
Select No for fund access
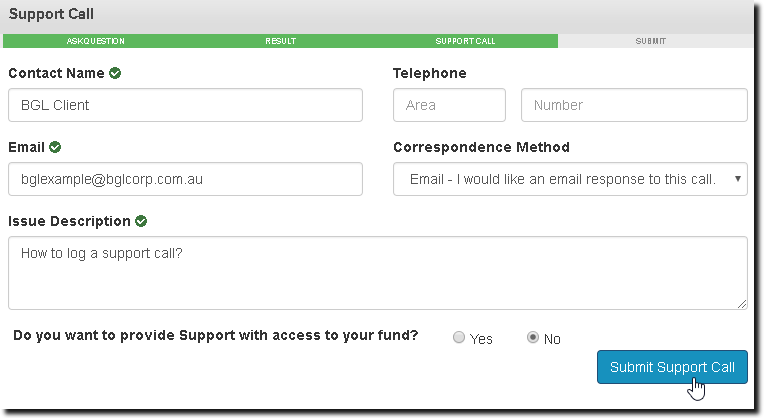tap(533, 338)
